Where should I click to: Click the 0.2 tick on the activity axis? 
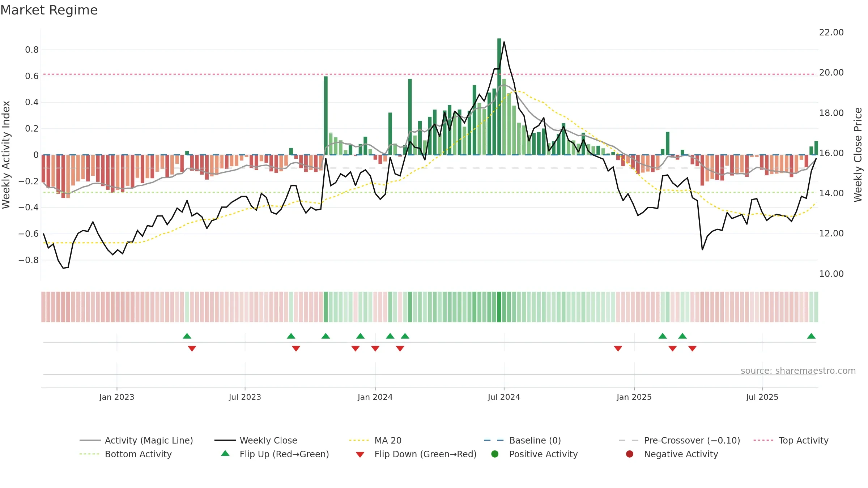32,129
